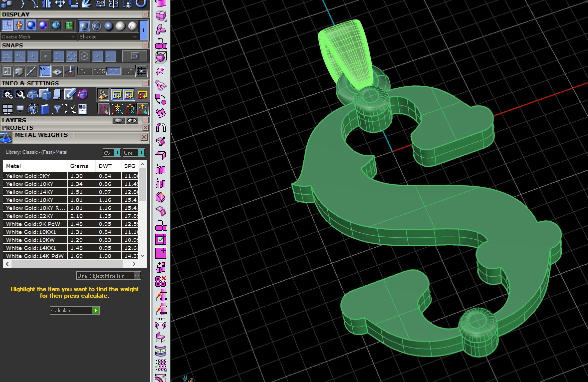588x382 pixels.
Task: Click the magenta arch tool in vertical toolbar
Action: (x=161, y=128)
